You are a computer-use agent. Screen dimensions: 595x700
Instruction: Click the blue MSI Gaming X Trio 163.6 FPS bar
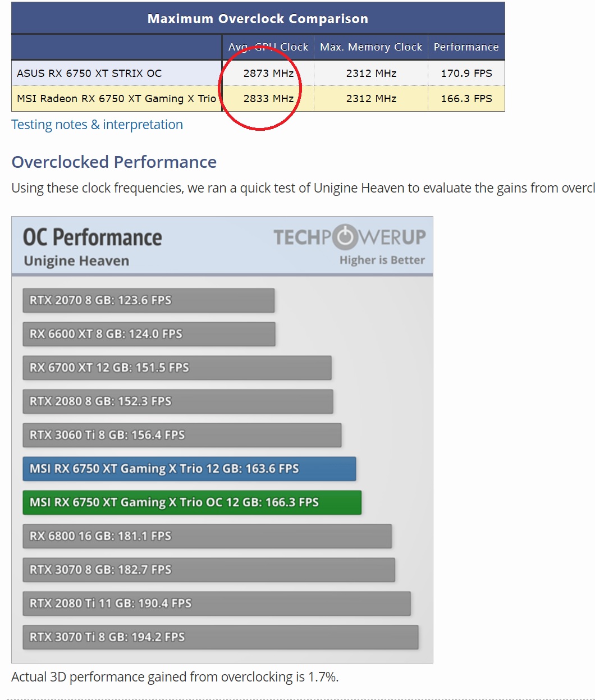(x=189, y=469)
